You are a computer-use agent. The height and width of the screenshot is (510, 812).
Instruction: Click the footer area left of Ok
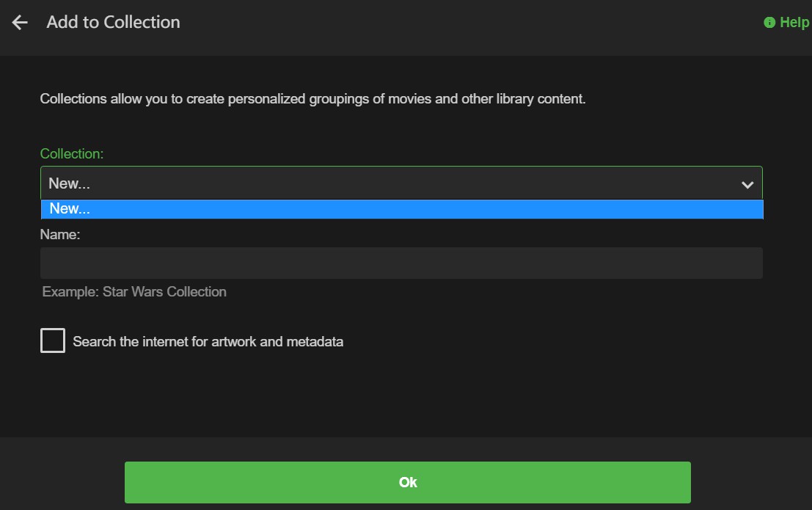pos(62,481)
